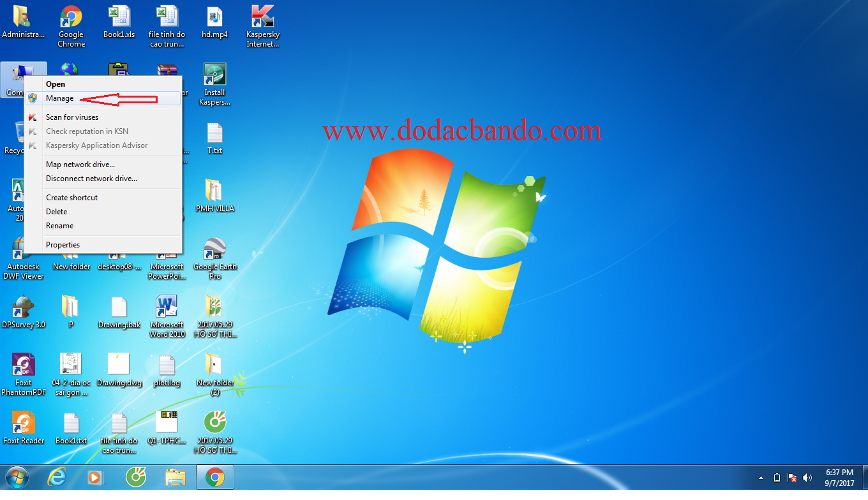
Task: Open the battery power tray icon
Action: [x=777, y=478]
